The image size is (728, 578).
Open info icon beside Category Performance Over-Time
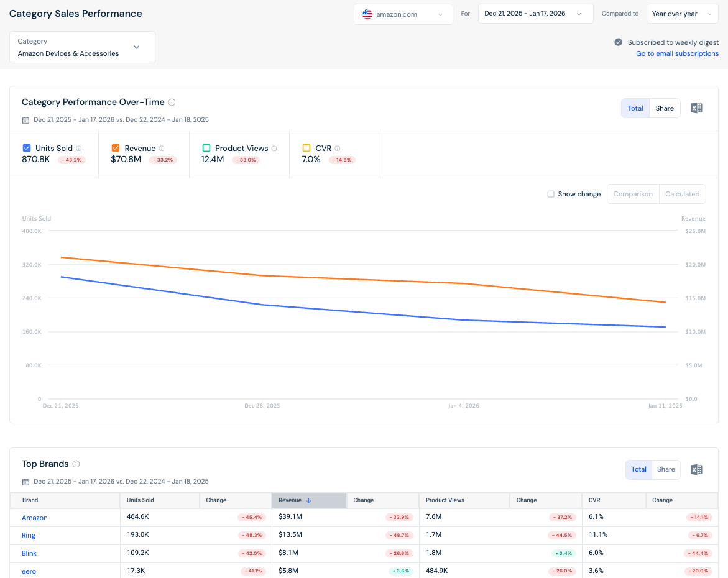pyautogui.click(x=172, y=102)
